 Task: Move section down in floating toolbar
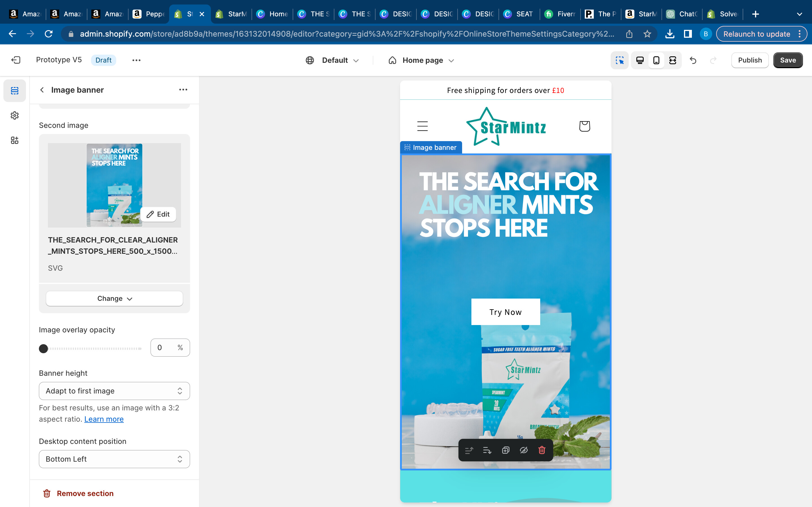click(x=487, y=450)
